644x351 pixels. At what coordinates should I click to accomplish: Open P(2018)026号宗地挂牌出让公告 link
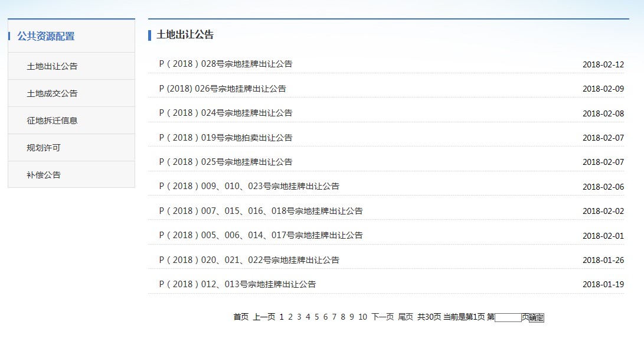(x=223, y=89)
